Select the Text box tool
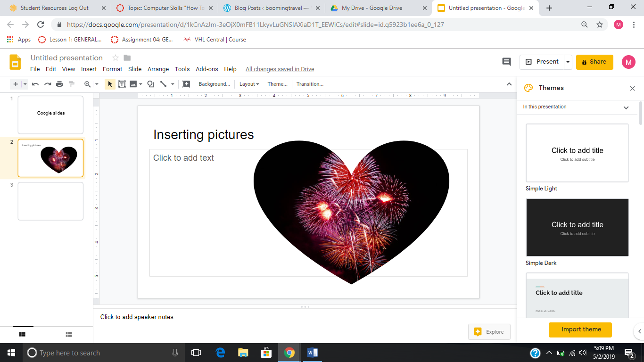 click(x=122, y=84)
